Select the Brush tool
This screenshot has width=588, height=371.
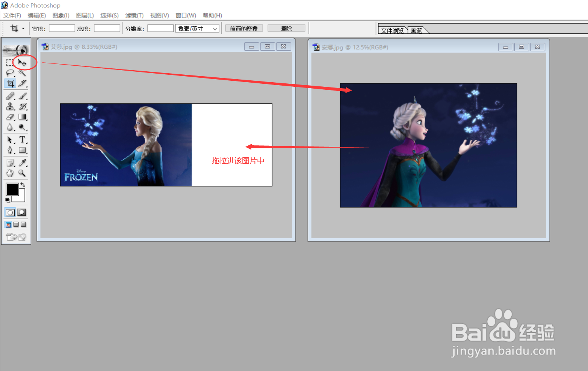[x=22, y=96]
